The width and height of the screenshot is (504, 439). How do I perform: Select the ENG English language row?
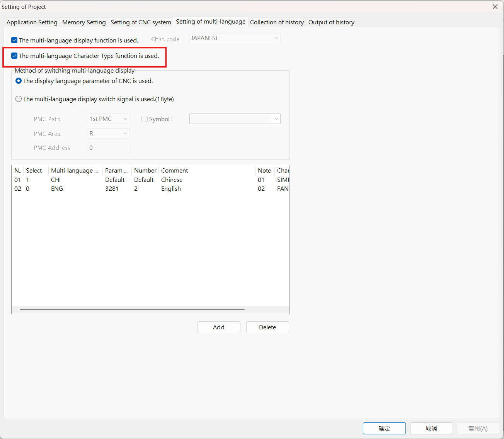57,189
